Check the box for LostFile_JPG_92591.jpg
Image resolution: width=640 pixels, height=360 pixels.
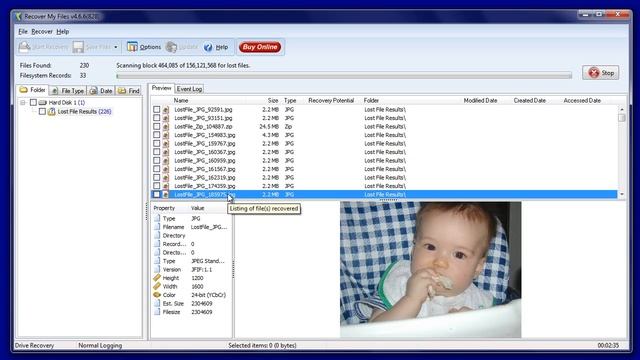pyautogui.click(x=157, y=109)
